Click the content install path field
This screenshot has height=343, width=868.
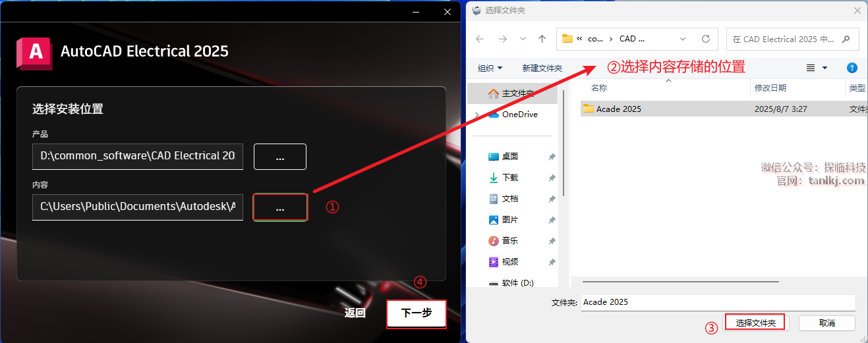(x=138, y=207)
